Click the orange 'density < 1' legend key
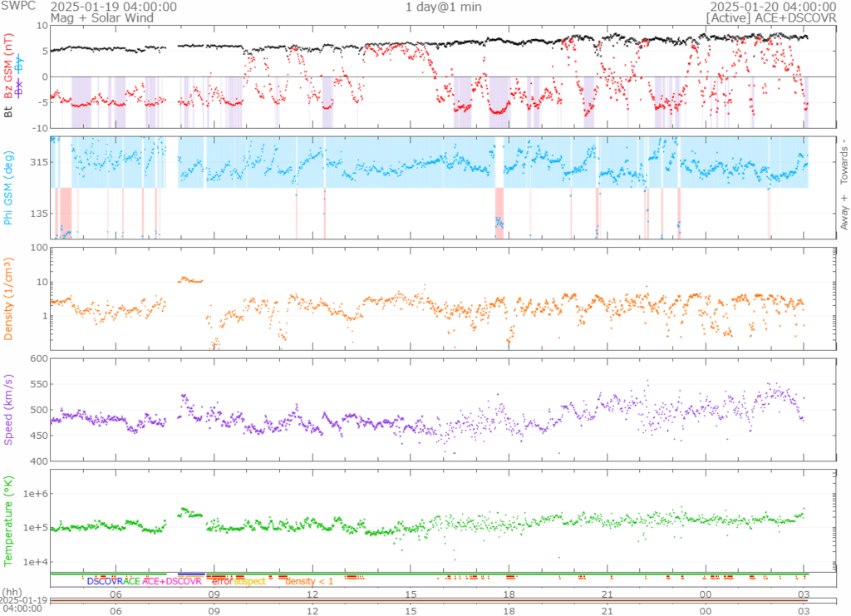 309,581
